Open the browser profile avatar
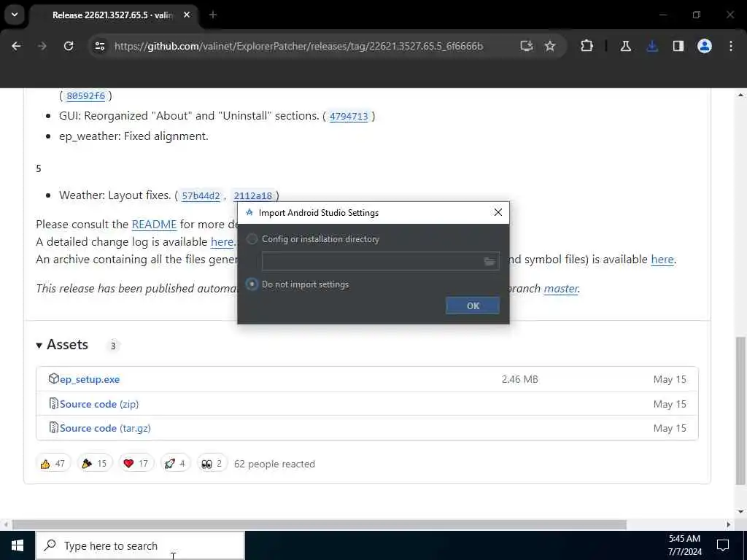This screenshot has width=747, height=560. 704,46
